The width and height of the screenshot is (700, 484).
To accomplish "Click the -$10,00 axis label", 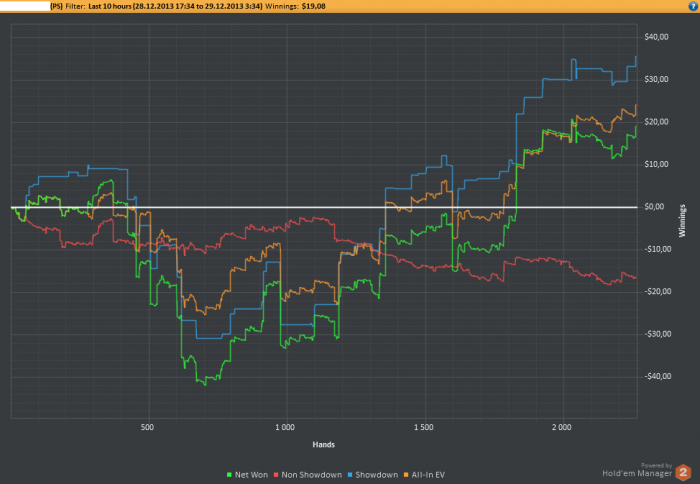I will pos(658,249).
